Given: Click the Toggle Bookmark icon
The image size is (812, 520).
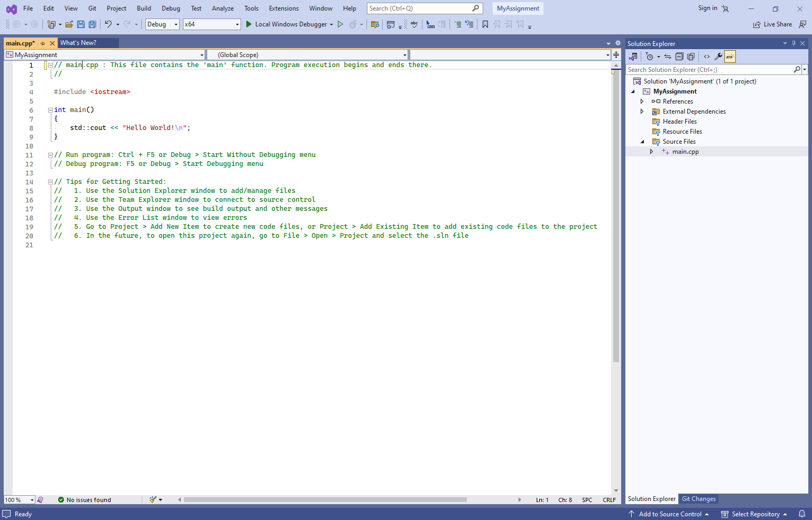Looking at the screenshot, I should 485,24.
